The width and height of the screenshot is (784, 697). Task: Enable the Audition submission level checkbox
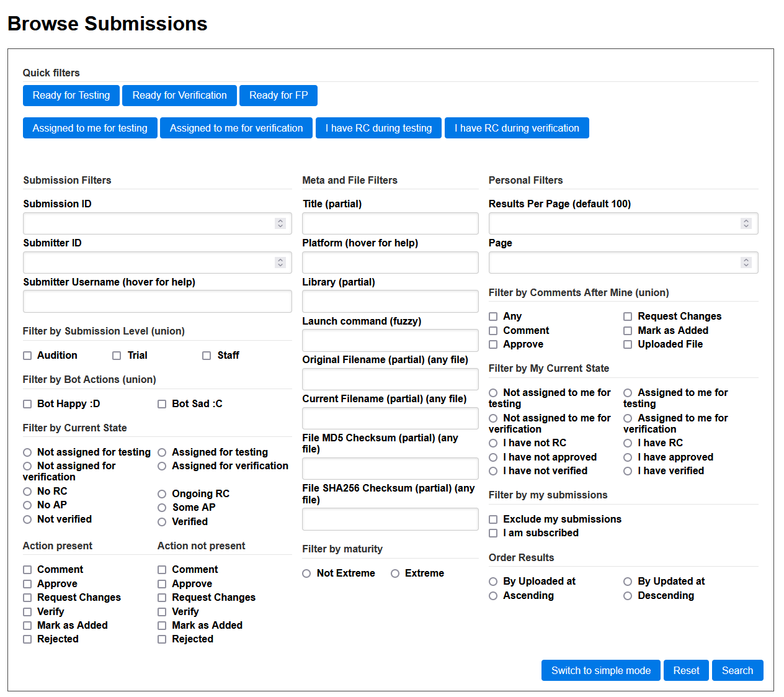click(27, 356)
